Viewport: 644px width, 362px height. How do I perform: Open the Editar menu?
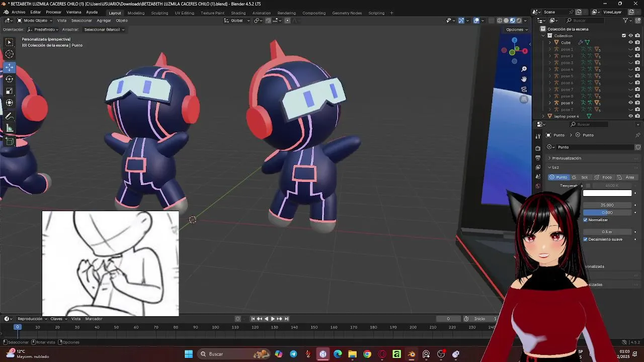(x=35, y=12)
